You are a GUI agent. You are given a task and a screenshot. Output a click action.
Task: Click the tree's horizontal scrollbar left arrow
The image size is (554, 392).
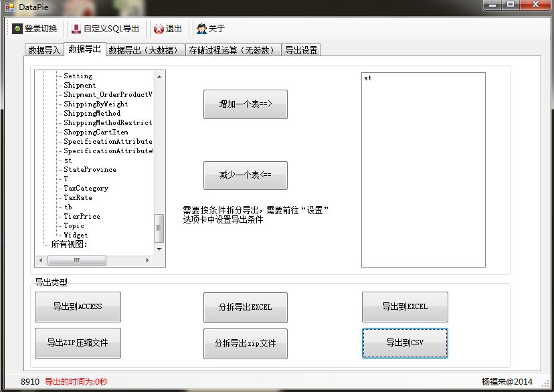(x=41, y=261)
